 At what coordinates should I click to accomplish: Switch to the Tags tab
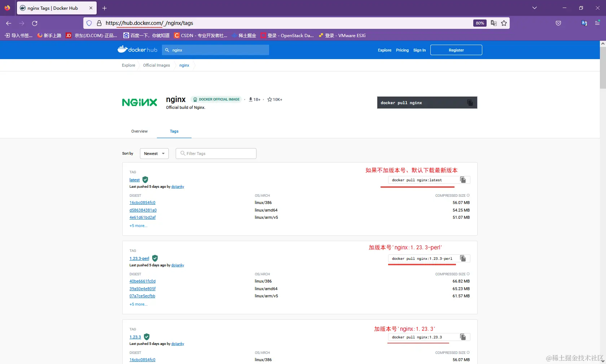tap(174, 131)
